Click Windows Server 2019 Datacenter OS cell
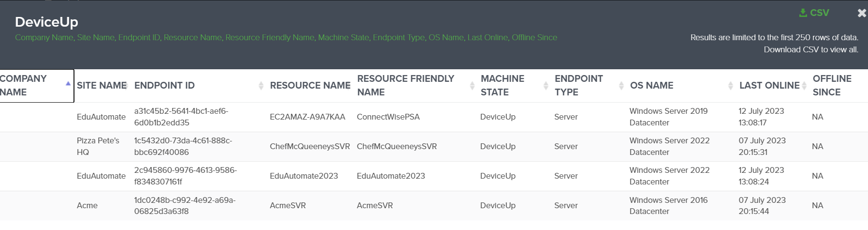 coord(668,117)
